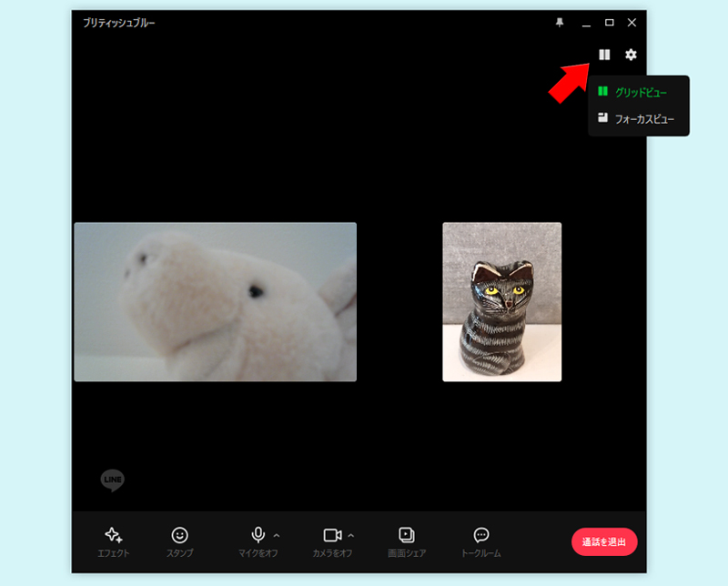Open the スタンプ stamp icon
The height and width of the screenshot is (586, 728).
[x=181, y=535]
